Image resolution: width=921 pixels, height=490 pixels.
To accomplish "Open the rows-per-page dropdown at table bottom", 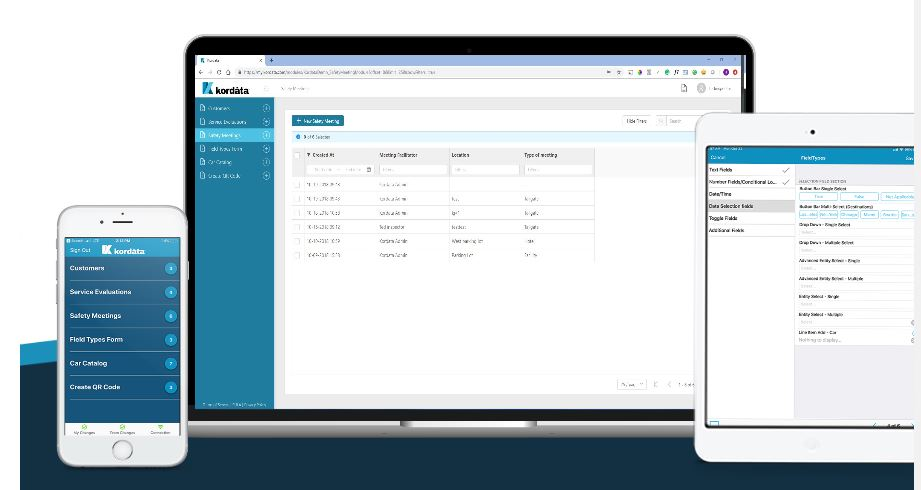I will pos(631,385).
